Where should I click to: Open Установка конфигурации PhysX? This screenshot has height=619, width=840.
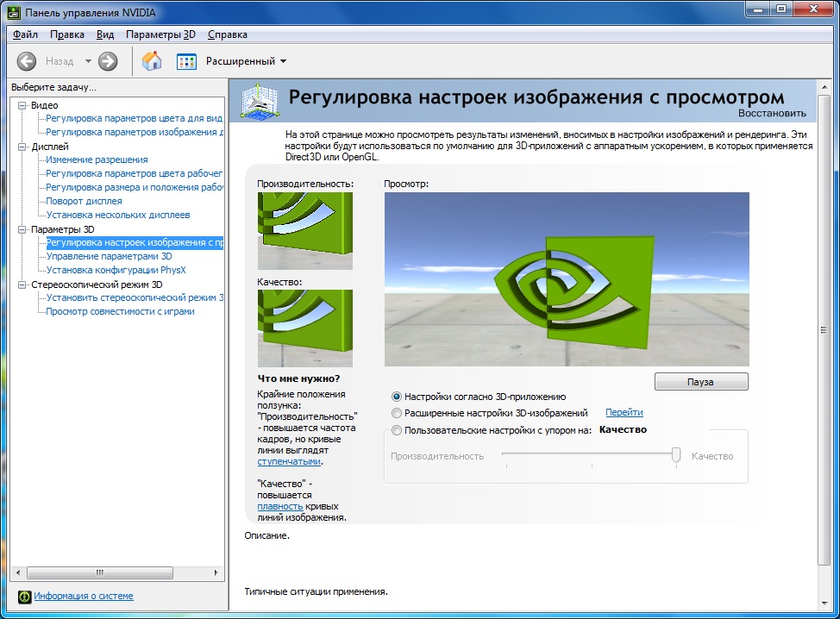coord(116,271)
